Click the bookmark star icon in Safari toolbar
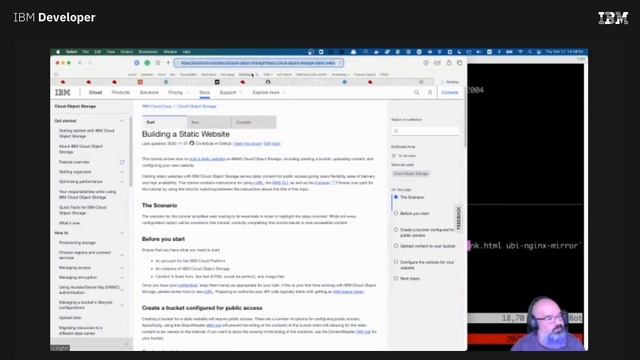The height and width of the screenshot is (360, 640). coord(158,63)
